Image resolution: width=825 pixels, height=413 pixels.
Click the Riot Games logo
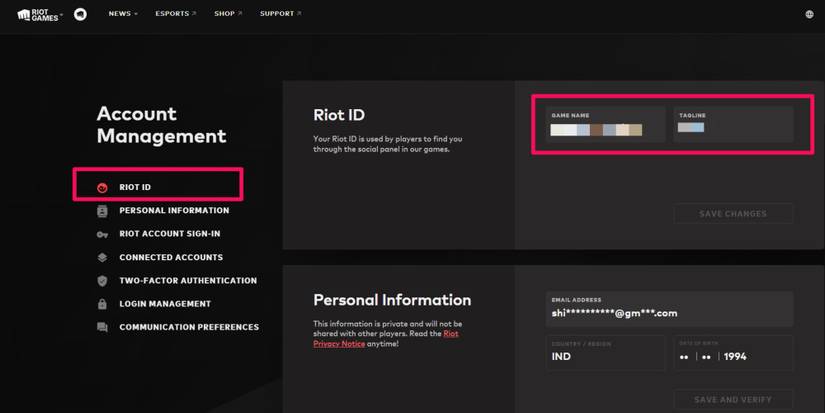(39, 14)
